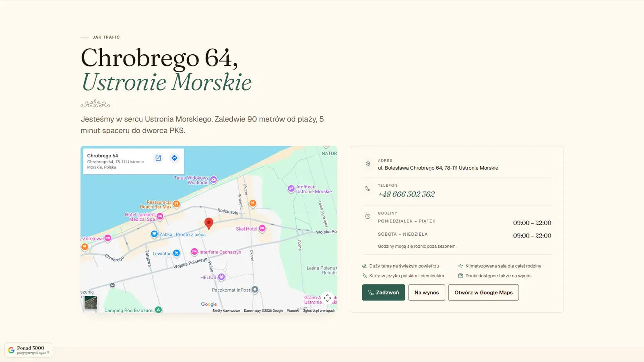644x362 pixels.
Task: Open larger map icon in Chrobrego 64 card
Action: click(158, 158)
